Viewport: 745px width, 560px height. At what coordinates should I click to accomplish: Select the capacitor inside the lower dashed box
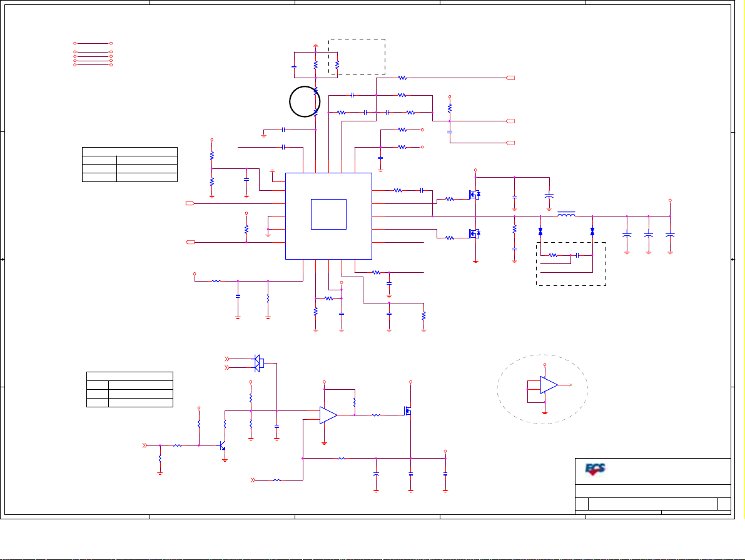[x=577, y=255]
